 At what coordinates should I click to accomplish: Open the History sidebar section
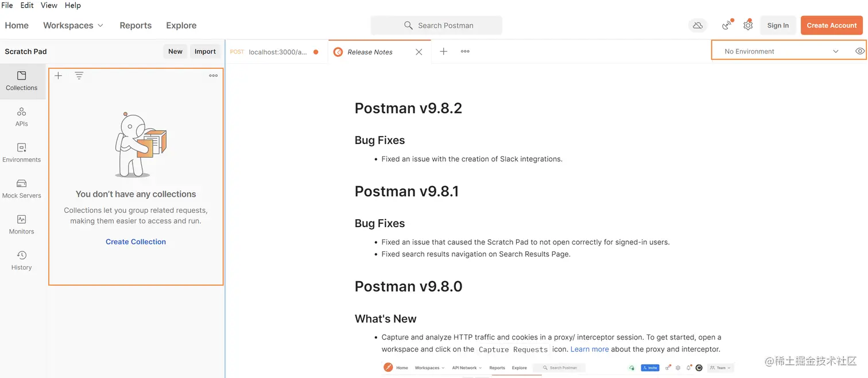pos(22,260)
